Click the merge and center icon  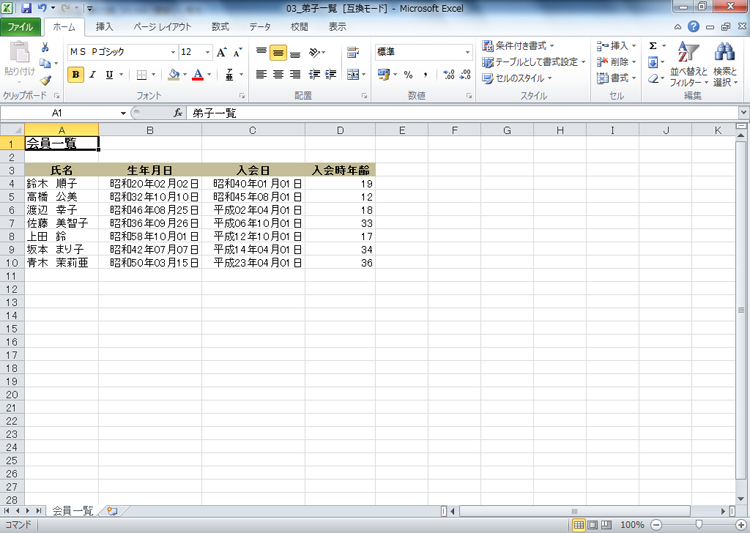pos(353,75)
